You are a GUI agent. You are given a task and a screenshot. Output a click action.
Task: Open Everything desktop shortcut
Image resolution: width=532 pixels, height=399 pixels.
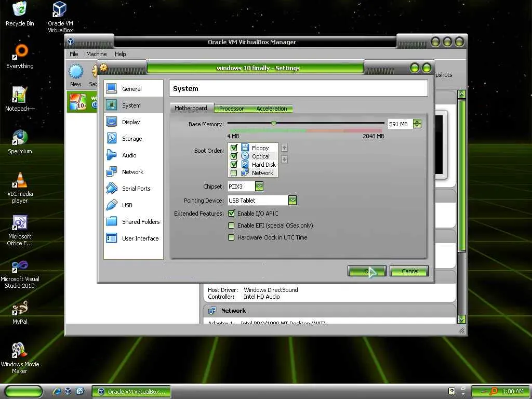[x=20, y=57]
